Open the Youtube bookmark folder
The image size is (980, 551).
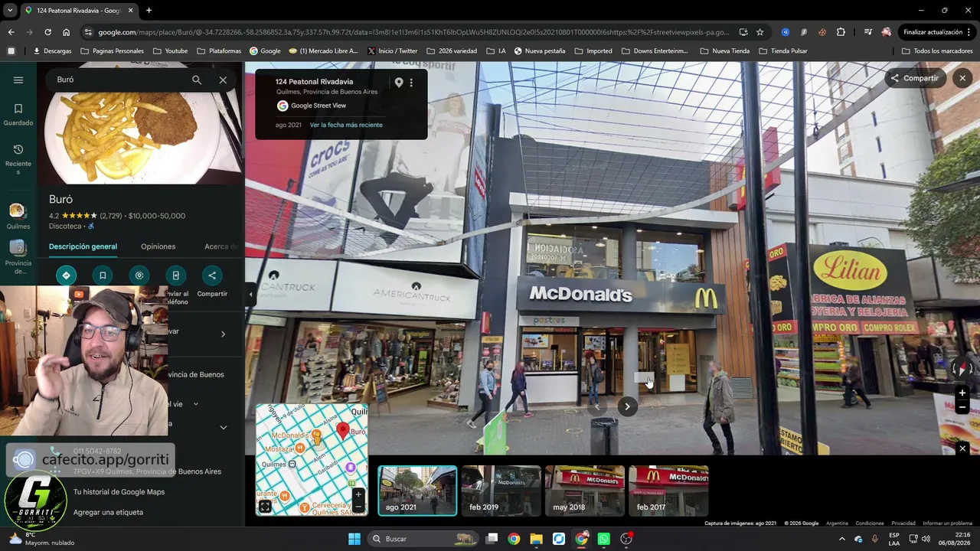(170, 51)
